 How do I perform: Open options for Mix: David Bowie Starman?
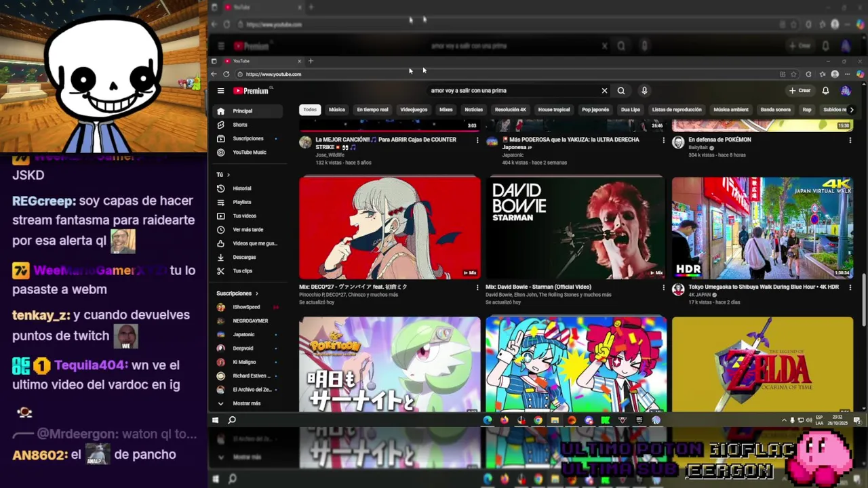(664, 287)
